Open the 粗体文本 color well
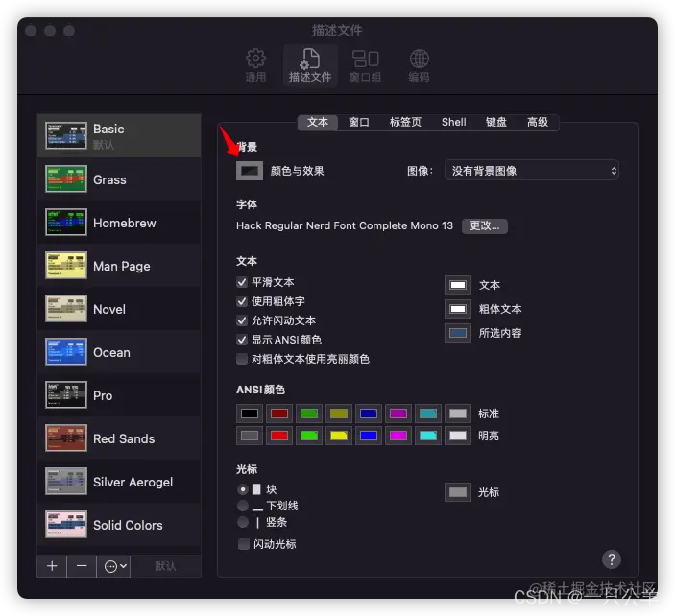Screen dimensions: 675x616 pyautogui.click(x=458, y=309)
